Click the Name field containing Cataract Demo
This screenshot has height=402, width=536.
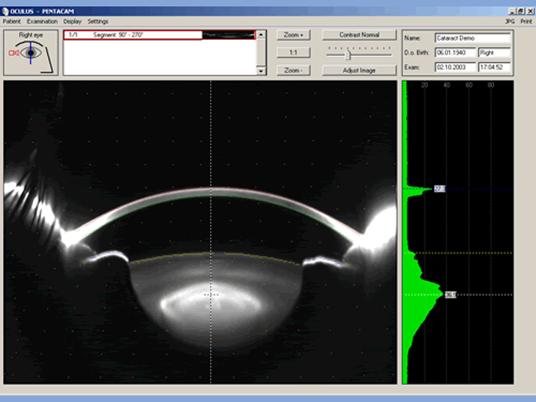pos(473,38)
